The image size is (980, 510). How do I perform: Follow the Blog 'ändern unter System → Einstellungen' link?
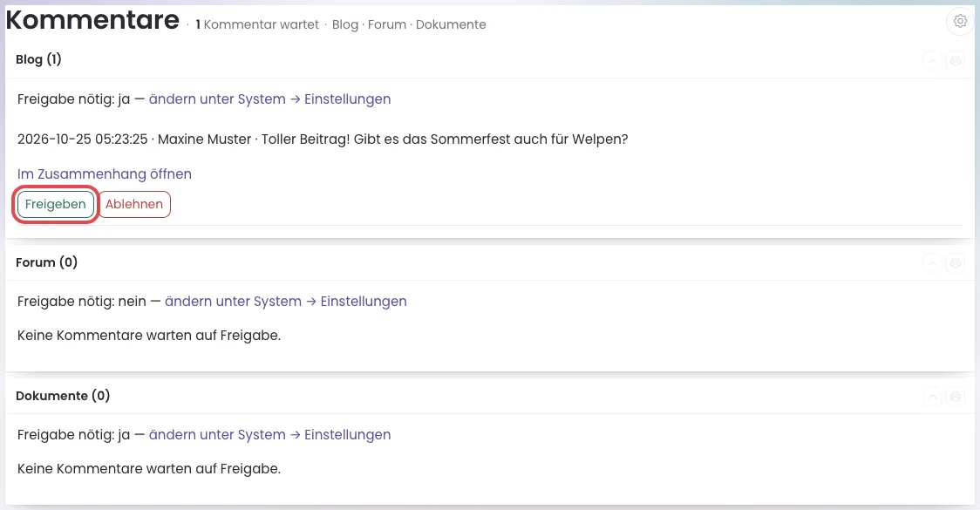tap(270, 99)
